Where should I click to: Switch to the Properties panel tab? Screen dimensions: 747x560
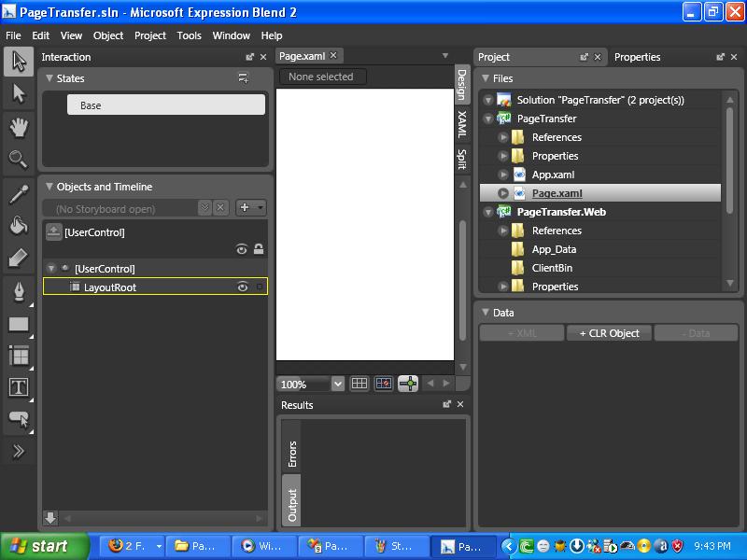coord(637,57)
